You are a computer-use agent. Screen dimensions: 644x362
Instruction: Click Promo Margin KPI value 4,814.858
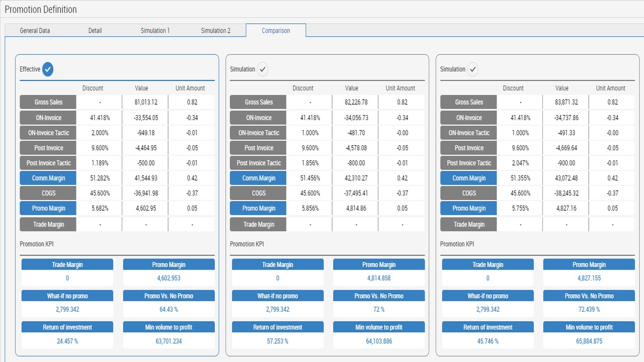379,278
